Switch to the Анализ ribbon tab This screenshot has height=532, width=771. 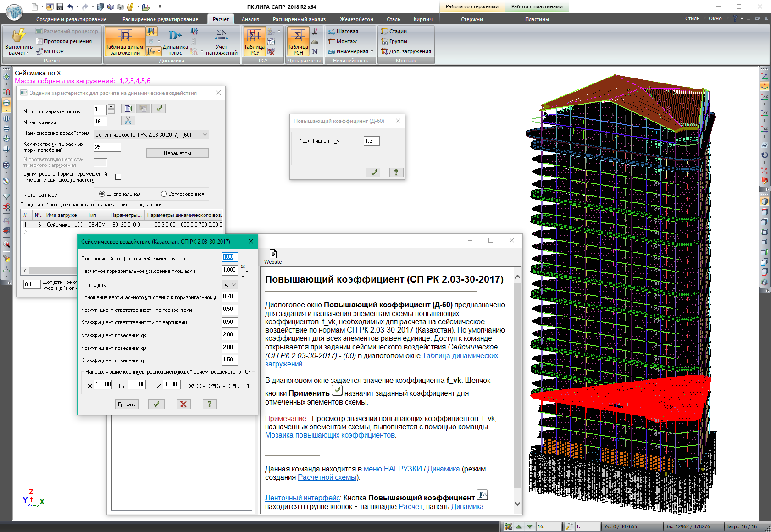click(x=250, y=19)
